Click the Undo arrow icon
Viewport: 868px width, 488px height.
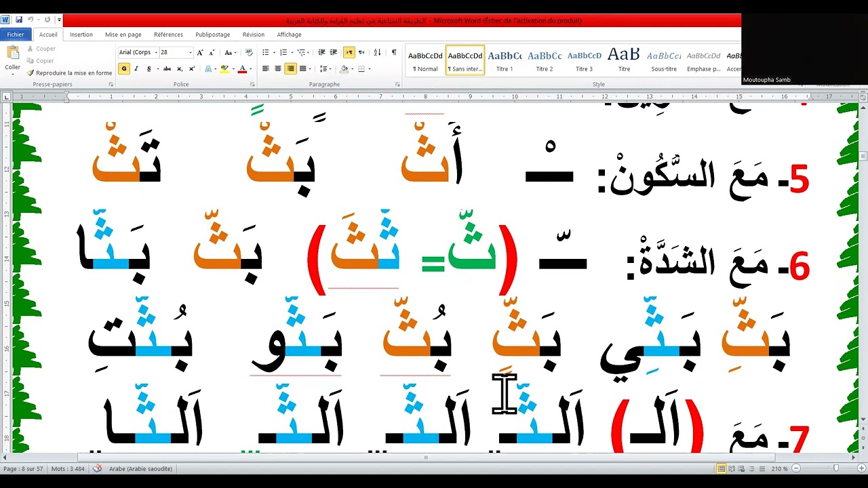[31, 20]
